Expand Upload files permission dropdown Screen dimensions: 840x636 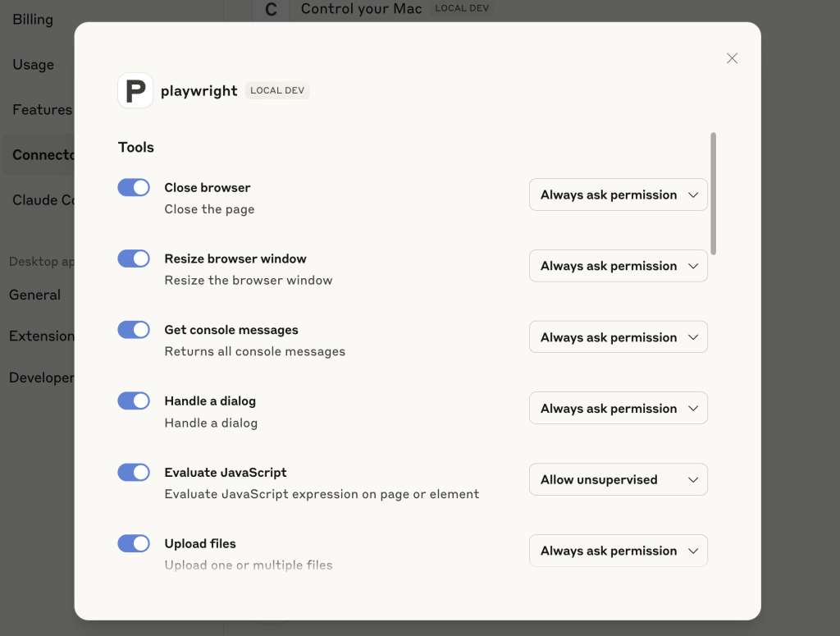[x=618, y=551]
